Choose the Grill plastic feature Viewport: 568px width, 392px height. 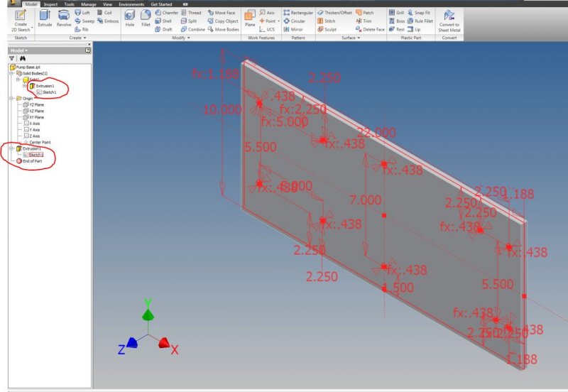pyautogui.click(x=396, y=13)
